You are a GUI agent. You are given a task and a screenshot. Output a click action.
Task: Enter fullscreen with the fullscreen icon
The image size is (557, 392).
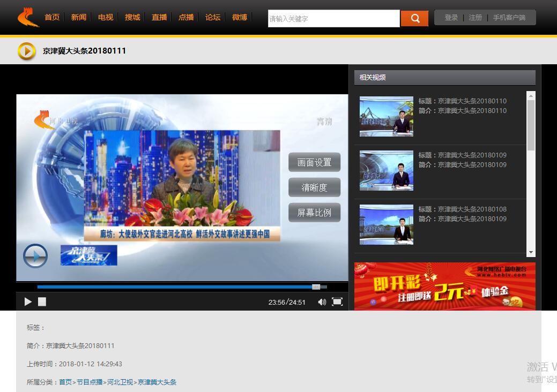click(x=337, y=302)
